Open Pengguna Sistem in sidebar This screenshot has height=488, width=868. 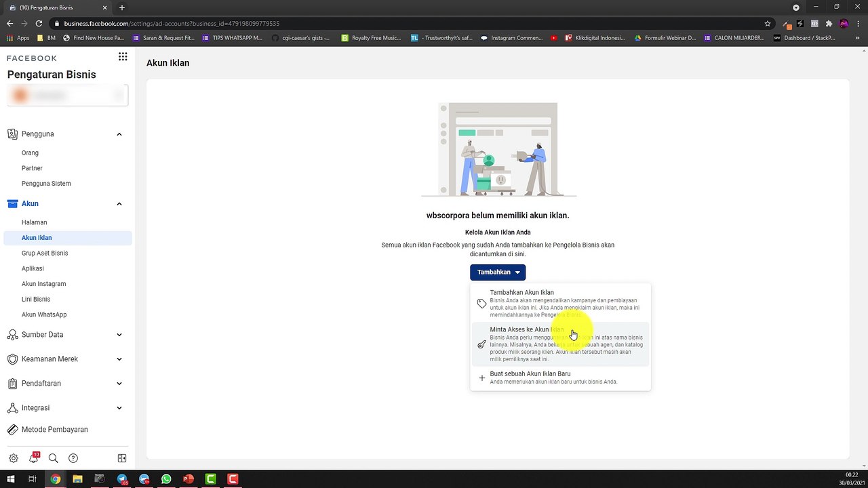pyautogui.click(x=46, y=184)
